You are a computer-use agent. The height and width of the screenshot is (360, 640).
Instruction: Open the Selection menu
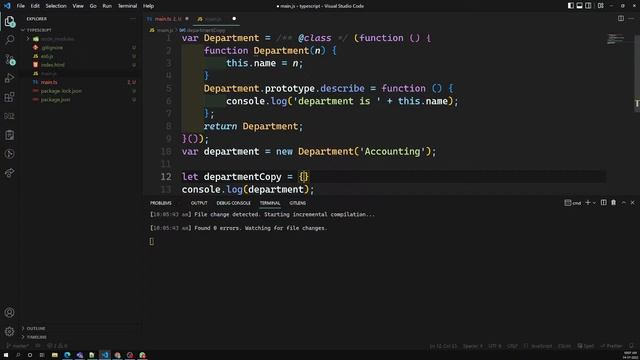pyautogui.click(x=56, y=6)
